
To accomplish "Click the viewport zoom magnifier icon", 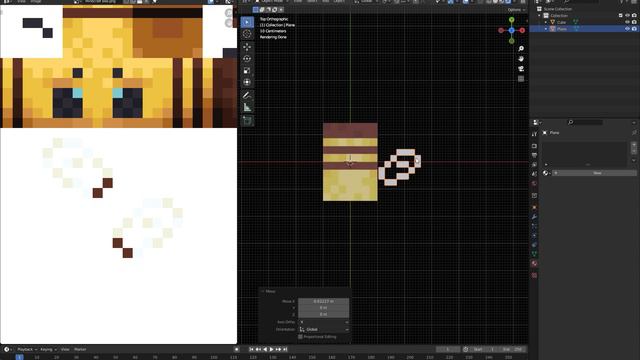I will 521,49.
